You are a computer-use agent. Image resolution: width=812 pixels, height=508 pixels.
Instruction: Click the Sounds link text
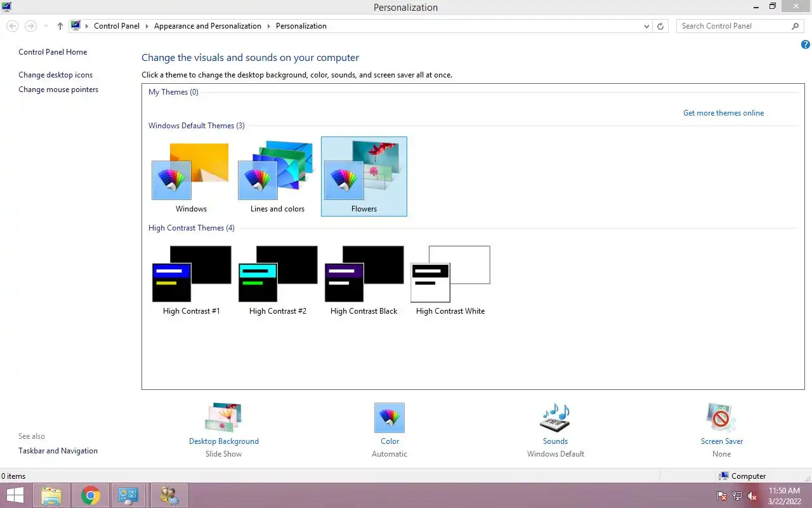(x=555, y=441)
